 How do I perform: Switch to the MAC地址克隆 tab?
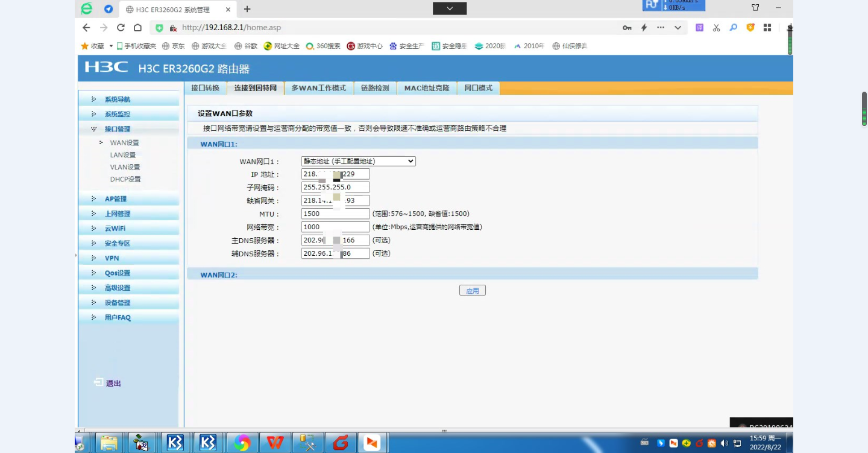coord(427,88)
